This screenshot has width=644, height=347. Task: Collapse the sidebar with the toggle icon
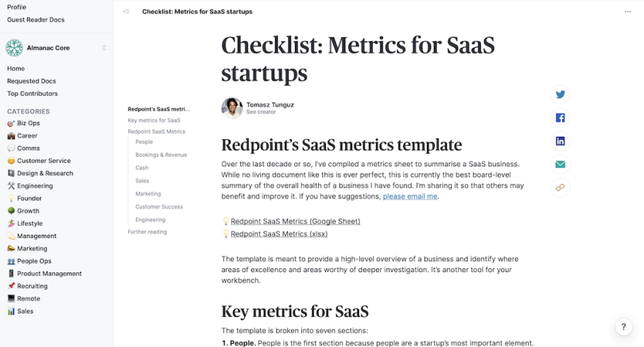pyautogui.click(x=126, y=12)
